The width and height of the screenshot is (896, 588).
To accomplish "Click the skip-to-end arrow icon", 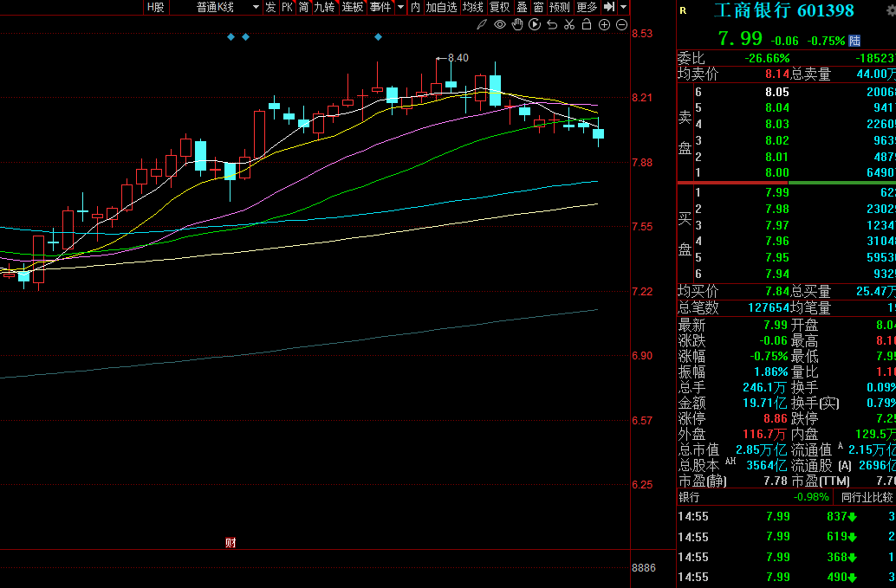I will pyautogui.click(x=609, y=7).
